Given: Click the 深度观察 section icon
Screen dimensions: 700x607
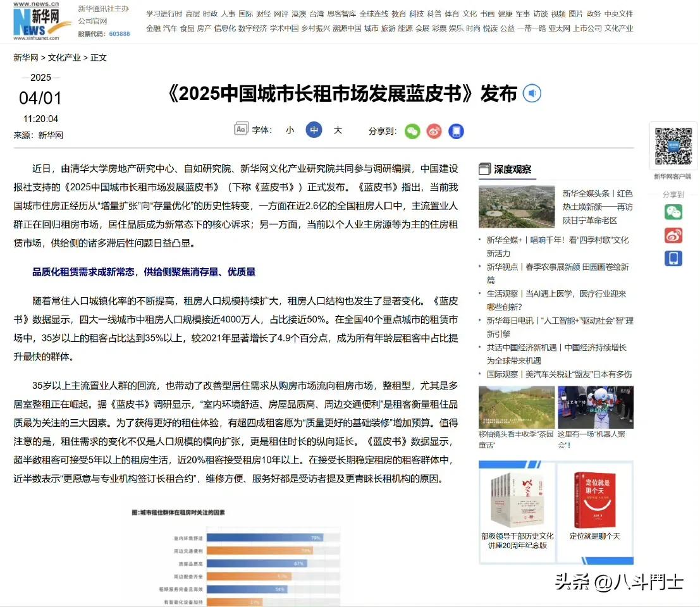Looking at the screenshot, I should tap(484, 169).
